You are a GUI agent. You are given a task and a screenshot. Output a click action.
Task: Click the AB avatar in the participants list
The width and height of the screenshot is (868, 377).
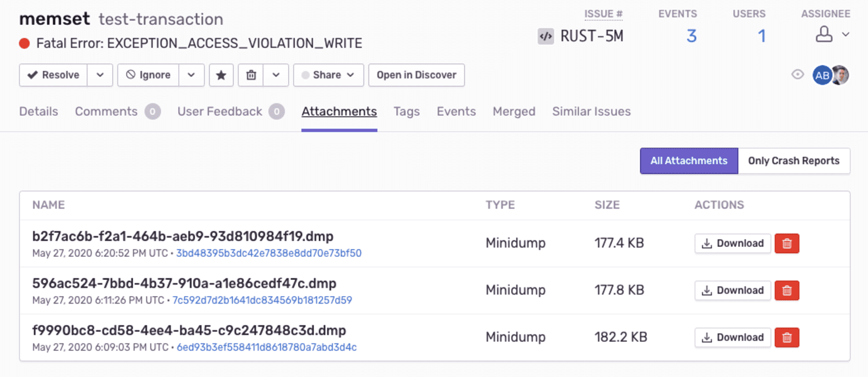pyautogui.click(x=822, y=75)
